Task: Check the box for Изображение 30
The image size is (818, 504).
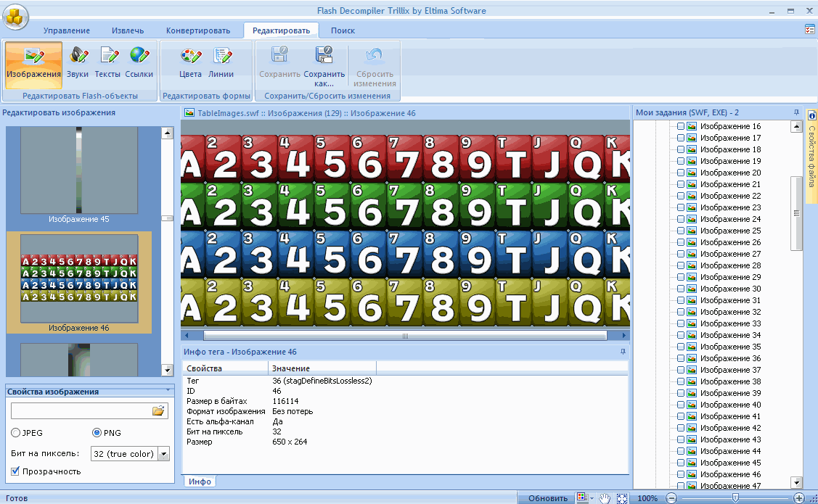Action: 681,289
